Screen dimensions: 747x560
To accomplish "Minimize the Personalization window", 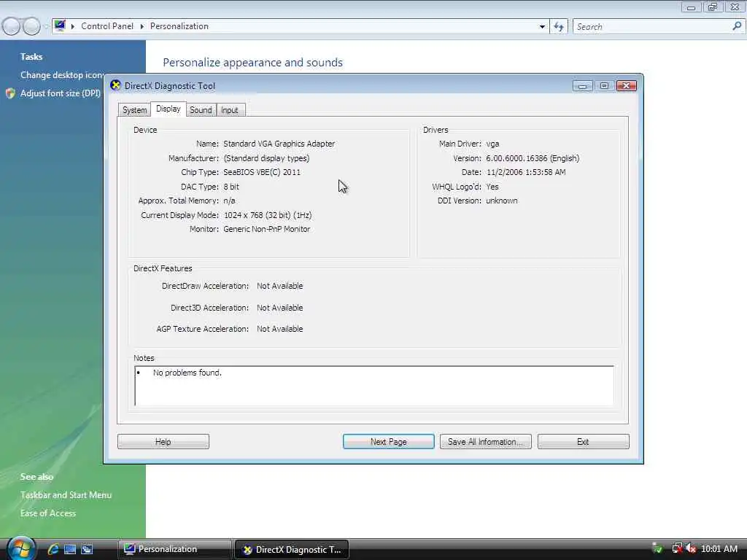I will (692, 7).
